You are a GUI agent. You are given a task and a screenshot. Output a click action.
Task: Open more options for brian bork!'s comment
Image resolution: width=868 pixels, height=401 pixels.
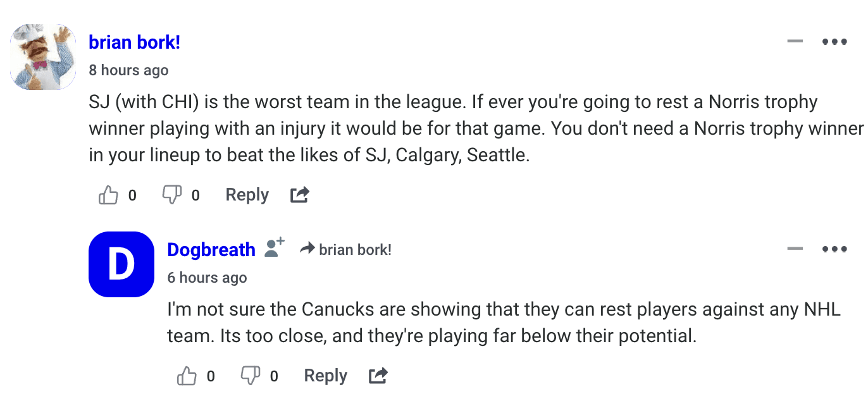[x=834, y=42]
